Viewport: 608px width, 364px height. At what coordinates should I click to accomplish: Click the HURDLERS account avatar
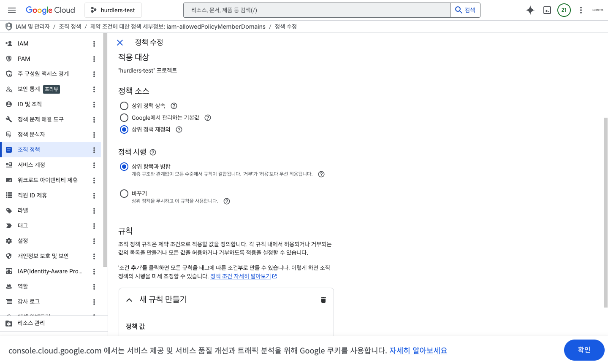597,10
